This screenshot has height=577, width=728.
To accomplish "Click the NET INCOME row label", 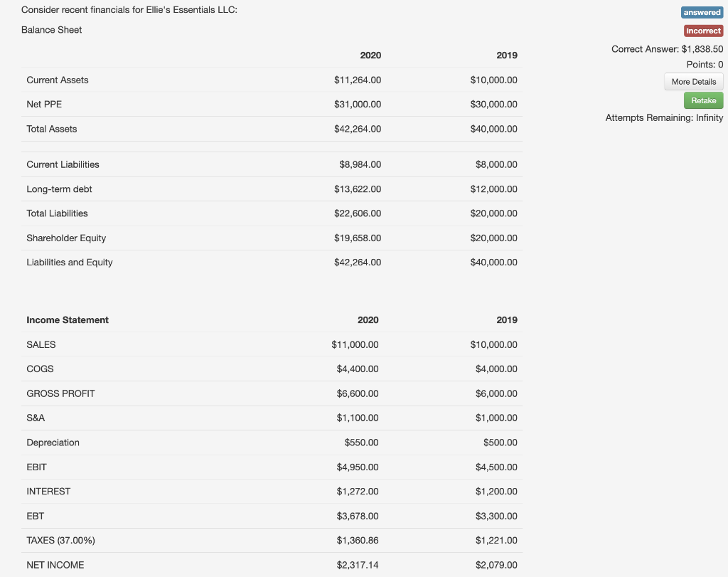I will click(x=54, y=564).
